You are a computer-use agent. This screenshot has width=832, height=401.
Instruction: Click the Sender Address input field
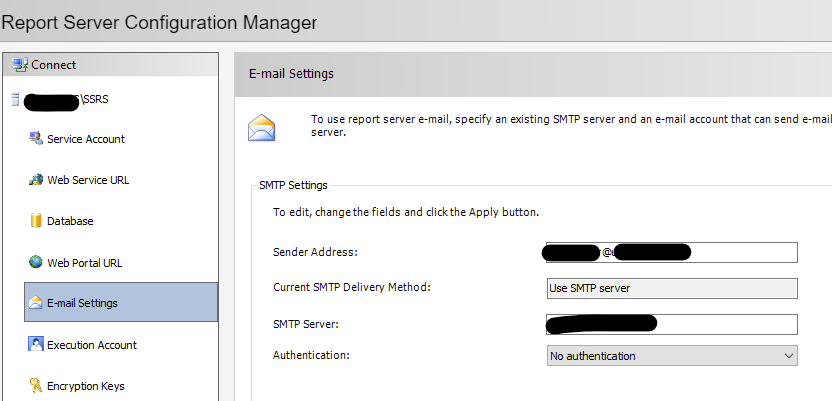pyautogui.click(x=742, y=252)
